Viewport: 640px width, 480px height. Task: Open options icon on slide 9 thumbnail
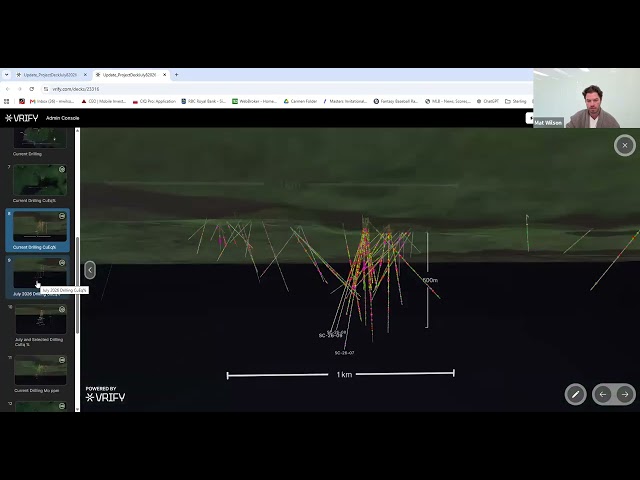point(62,262)
